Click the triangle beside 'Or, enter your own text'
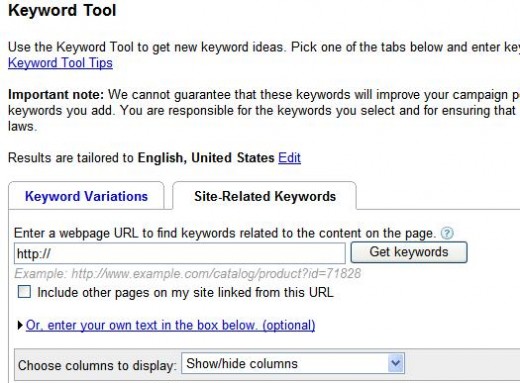The image size is (520, 383). pyautogui.click(x=20, y=325)
